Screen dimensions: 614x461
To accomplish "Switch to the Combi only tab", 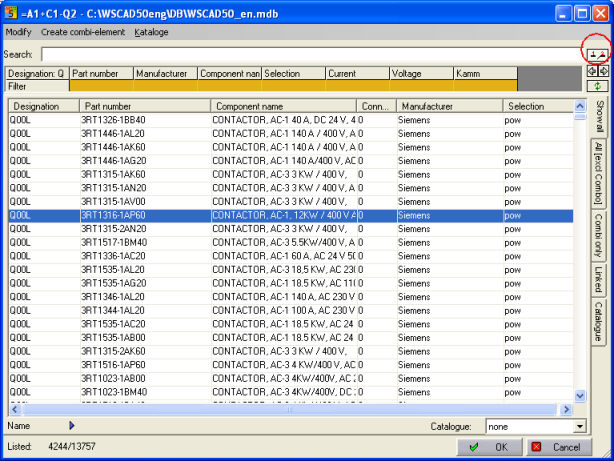I will coord(598,235).
